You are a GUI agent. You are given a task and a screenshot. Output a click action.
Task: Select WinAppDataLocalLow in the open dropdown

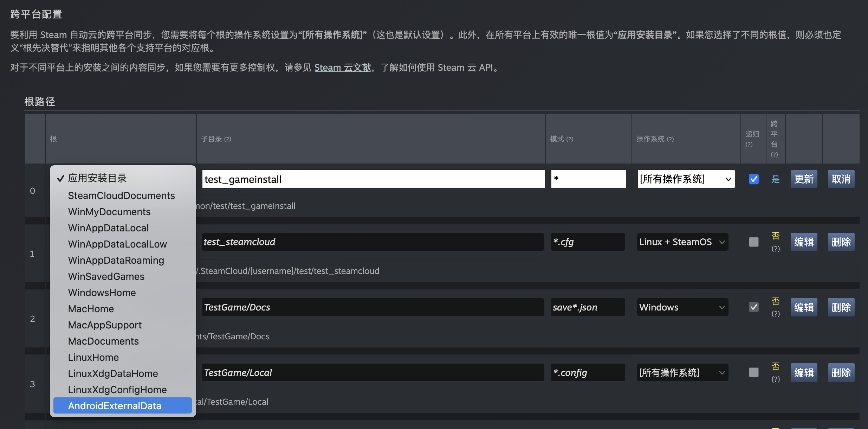pos(122,244)
